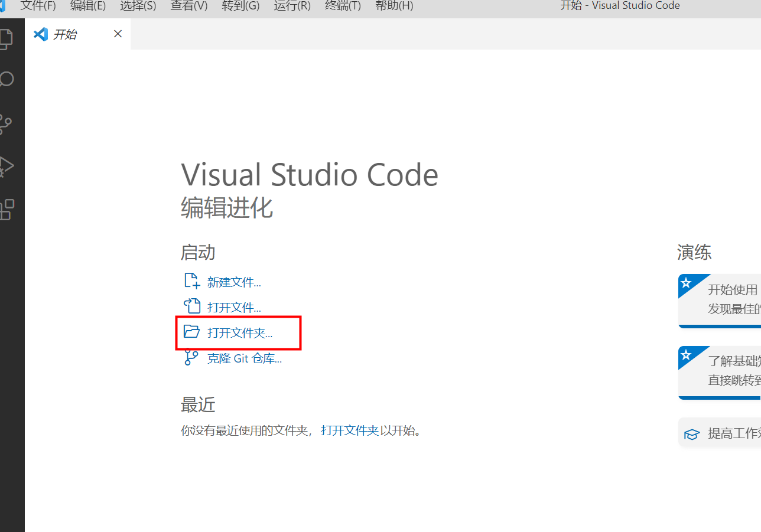Open the Explorer view in the activity bar
Image resolution: width=761 pixels, height=532 pixels.
coord(5,38)
